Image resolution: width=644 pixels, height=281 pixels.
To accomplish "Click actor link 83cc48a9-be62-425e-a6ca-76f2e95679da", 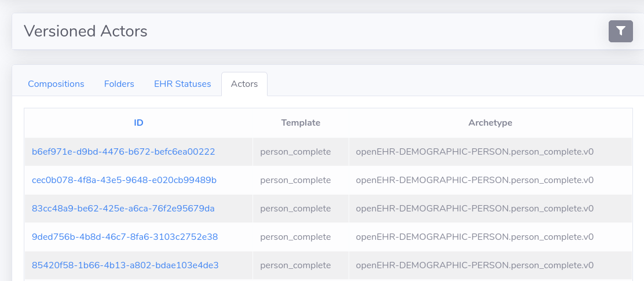I will (x=123, y=209).
